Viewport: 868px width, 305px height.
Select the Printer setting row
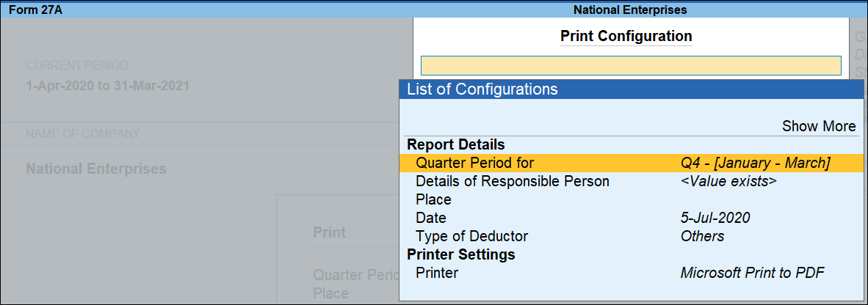(436, 273)
